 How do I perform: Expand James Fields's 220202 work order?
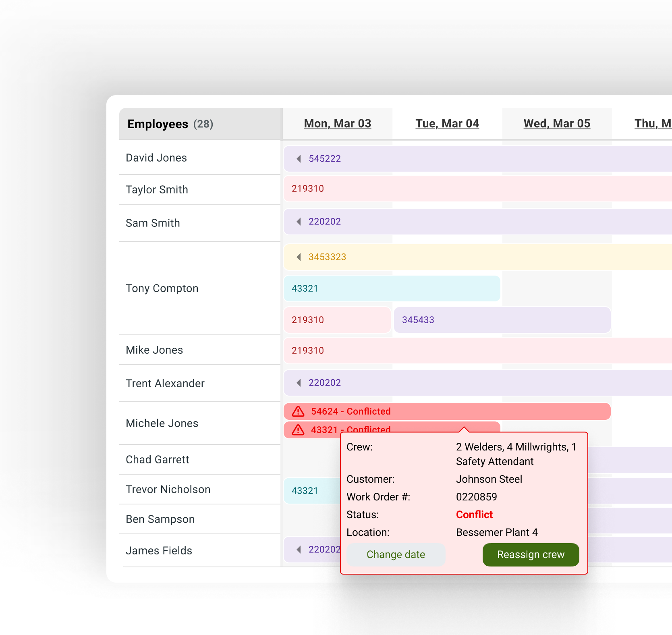point(299,549)
